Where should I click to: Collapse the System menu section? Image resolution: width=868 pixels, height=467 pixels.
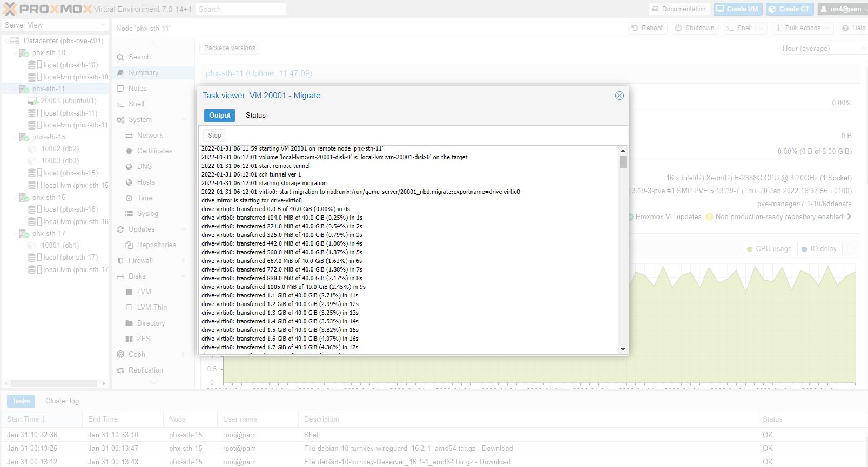pyautogui.click(x=184, y=120)
